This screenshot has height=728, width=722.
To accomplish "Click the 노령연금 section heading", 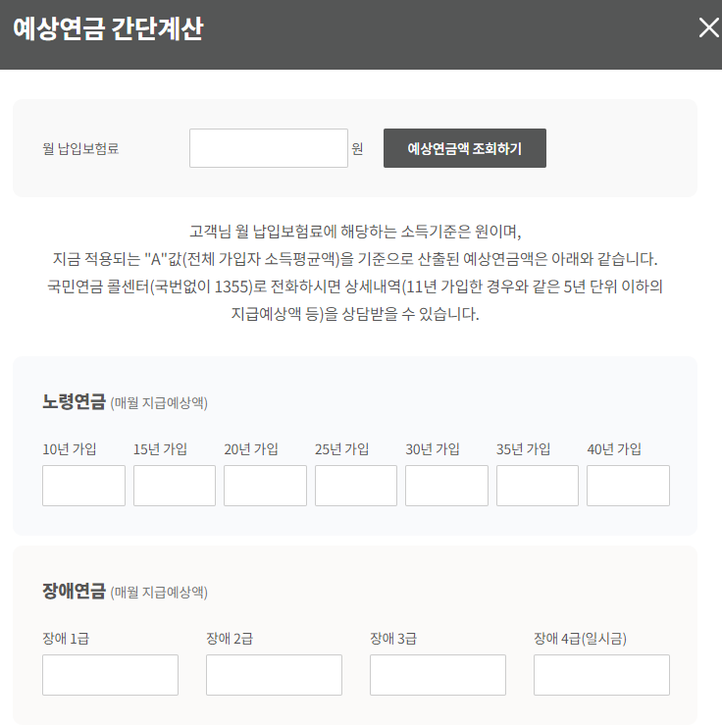I will coord(74,401).
